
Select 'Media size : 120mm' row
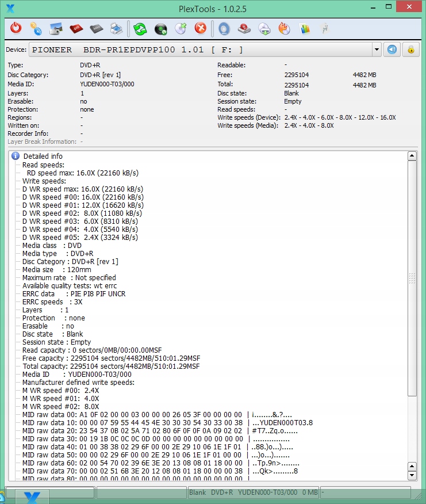click(x=56, y=270)
